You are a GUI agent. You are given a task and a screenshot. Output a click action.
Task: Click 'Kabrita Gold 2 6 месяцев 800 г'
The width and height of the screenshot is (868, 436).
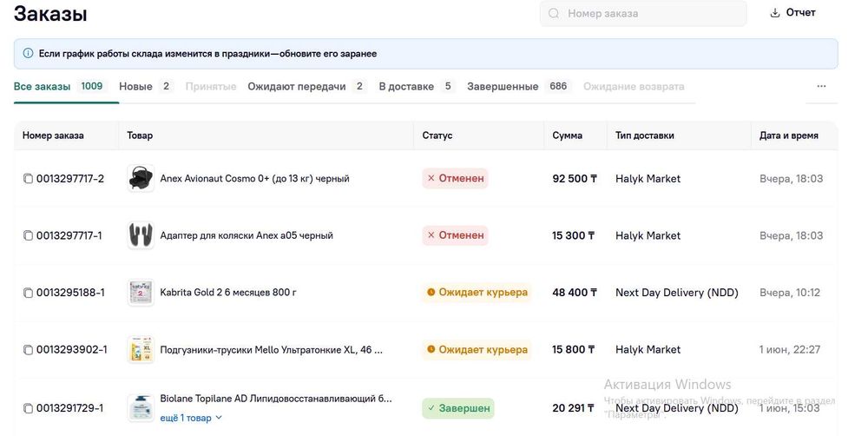tap(228, 293)
